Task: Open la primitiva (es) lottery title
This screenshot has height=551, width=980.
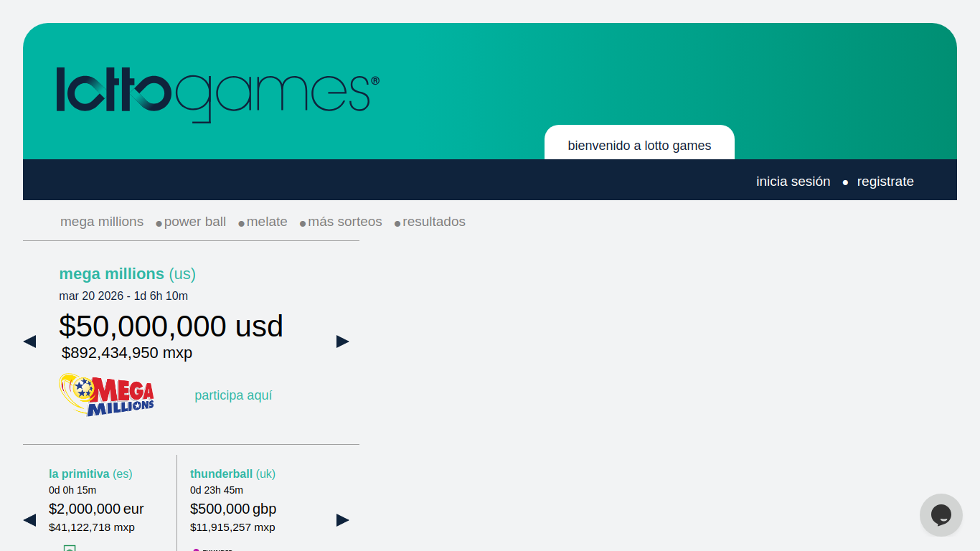Action: point(90,474)
